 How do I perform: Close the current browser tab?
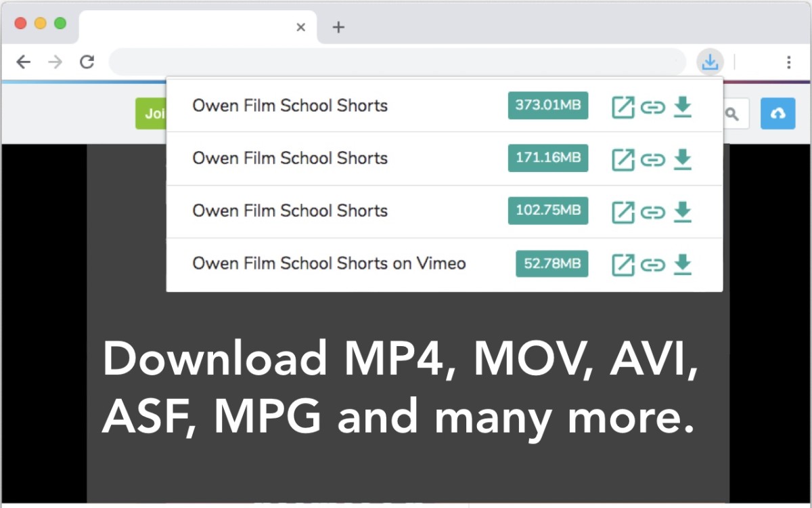coord(301,27)
